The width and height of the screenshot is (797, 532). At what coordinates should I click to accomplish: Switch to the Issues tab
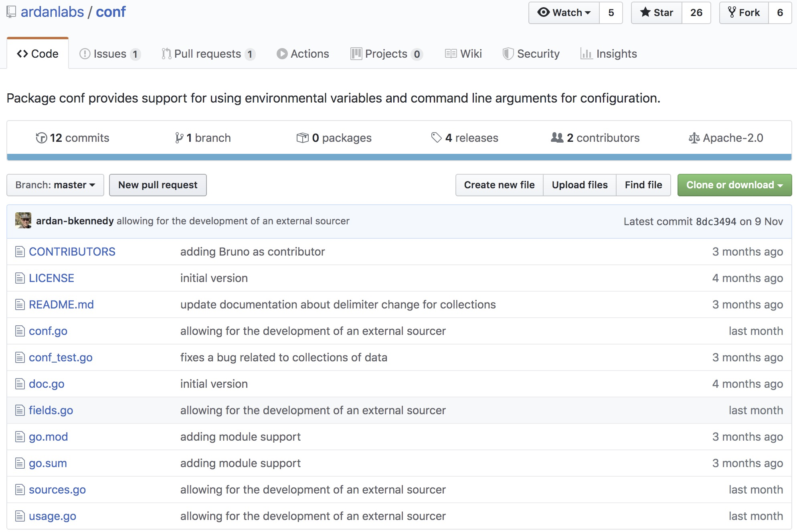[x=109, y=54]
